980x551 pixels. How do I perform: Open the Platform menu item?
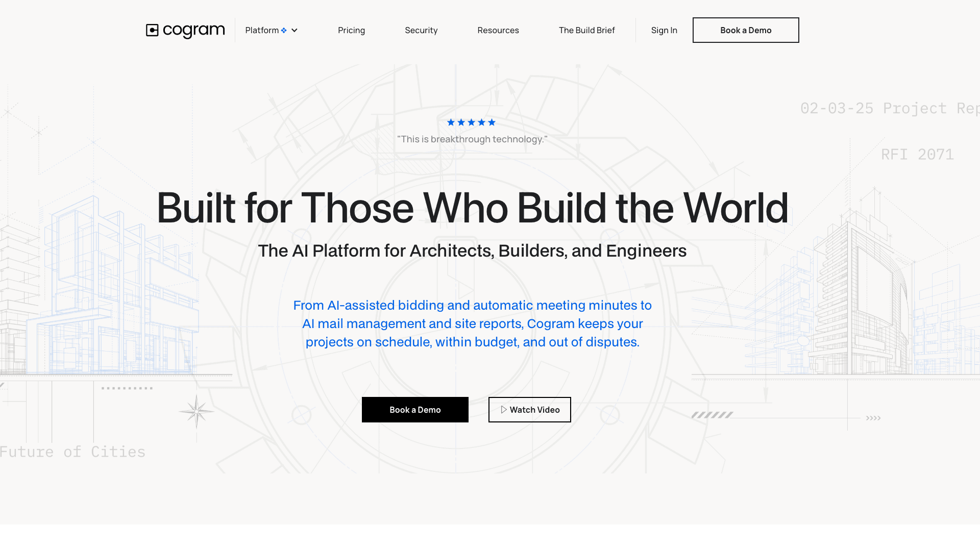[262, 31]
